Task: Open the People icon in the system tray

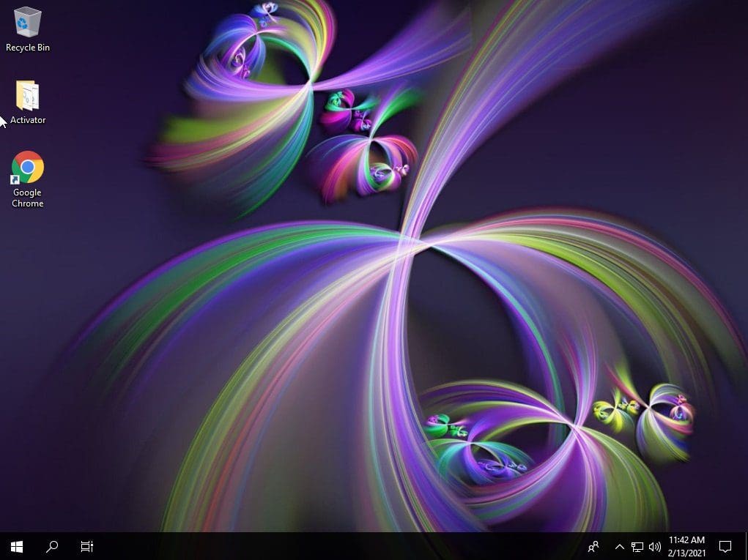Action: [x=593, y=547]
